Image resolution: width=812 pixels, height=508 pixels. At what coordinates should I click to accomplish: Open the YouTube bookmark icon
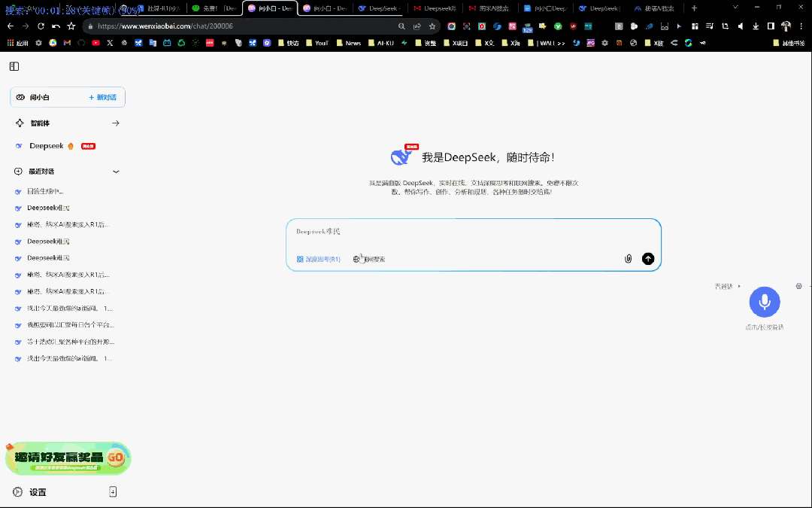(95, 43)
